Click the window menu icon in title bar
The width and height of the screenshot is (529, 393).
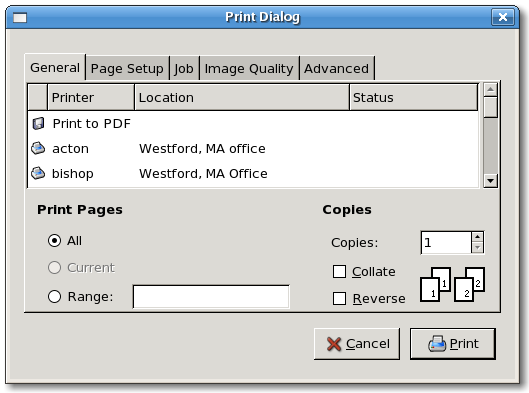coord(20,17)
